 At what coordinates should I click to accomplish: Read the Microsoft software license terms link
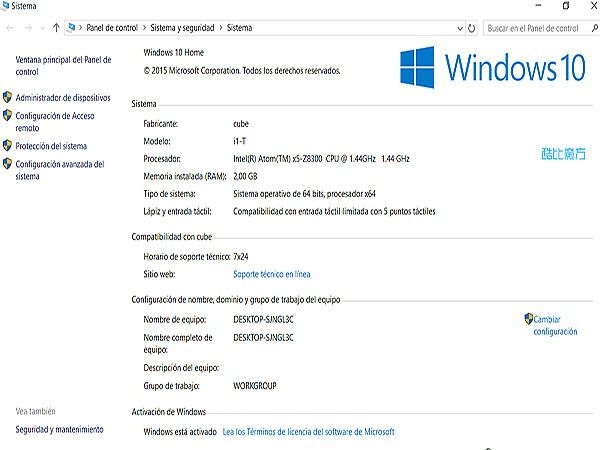[308, 432]
